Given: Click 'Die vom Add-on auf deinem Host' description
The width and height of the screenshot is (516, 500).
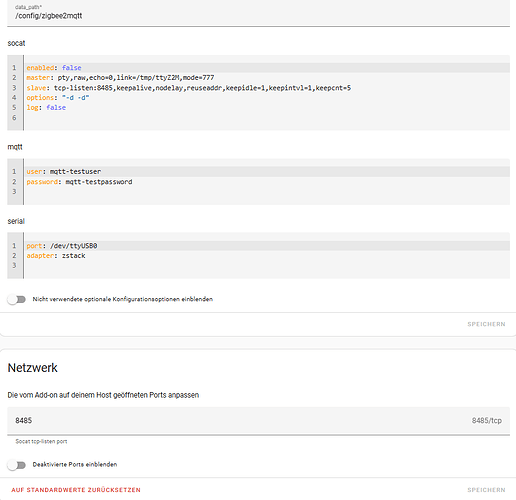Looking at the screenshot, I should pos(103,395).
